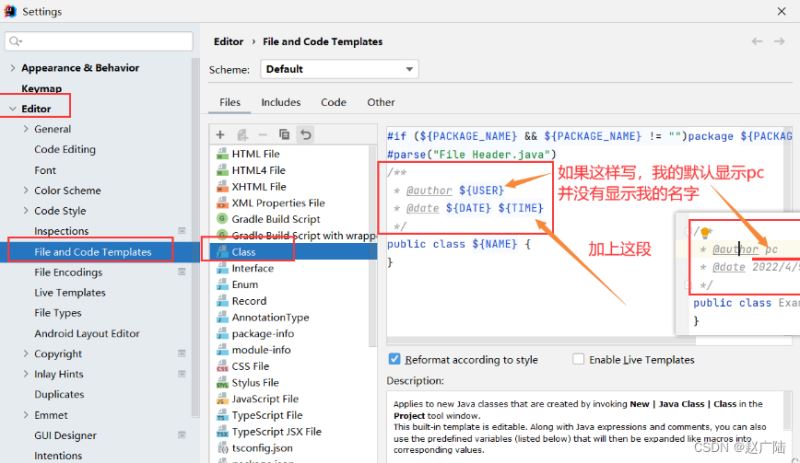Click the TypeScript File template icon
Viewport: 800px width, 463px height.
pyautogui.click(x=222, y=415)
